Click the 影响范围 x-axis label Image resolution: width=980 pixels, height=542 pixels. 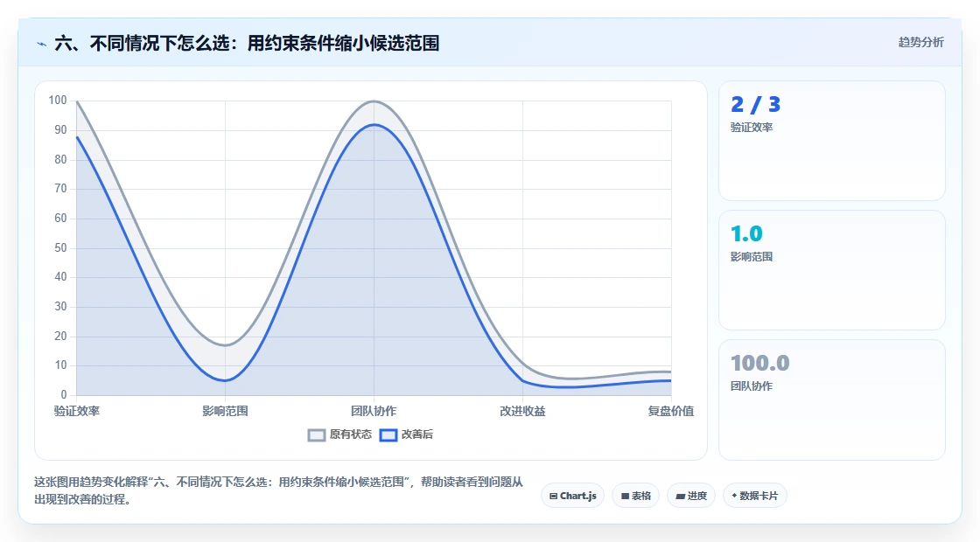[225, 412]
